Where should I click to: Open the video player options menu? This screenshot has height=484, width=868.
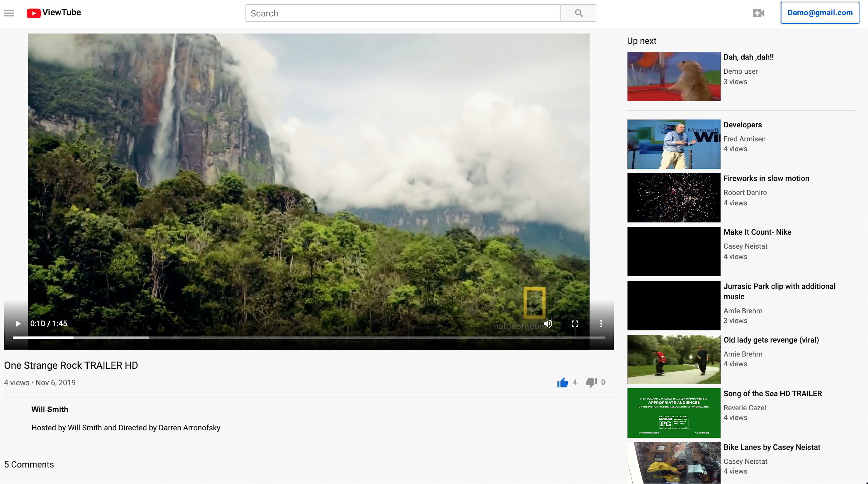(601, 324)
